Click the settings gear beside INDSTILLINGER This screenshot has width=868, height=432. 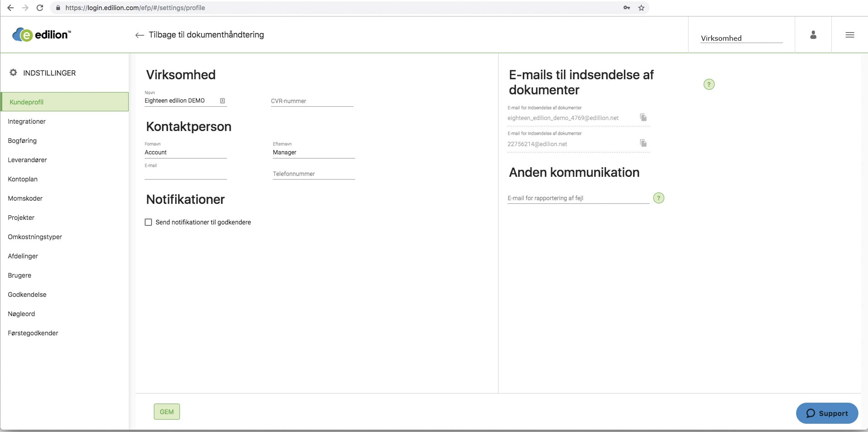(x=13, y=72)
